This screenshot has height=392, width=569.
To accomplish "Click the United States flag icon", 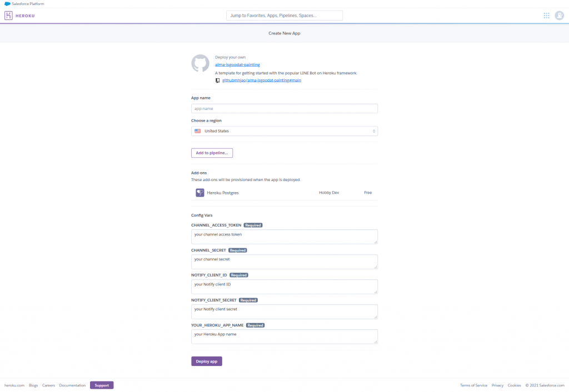I will [x=197, y=131].
